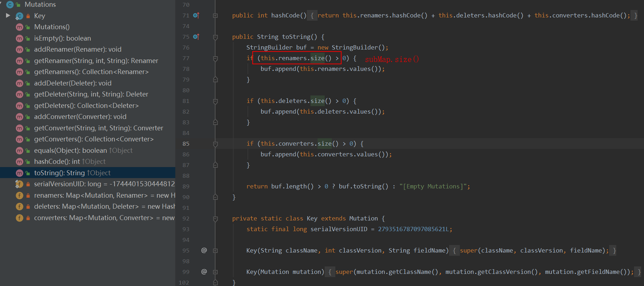This screenshot has height=286, width=644.
Task: Select addDeleter(Deleter): void method
Action: (x=73, y=83)
